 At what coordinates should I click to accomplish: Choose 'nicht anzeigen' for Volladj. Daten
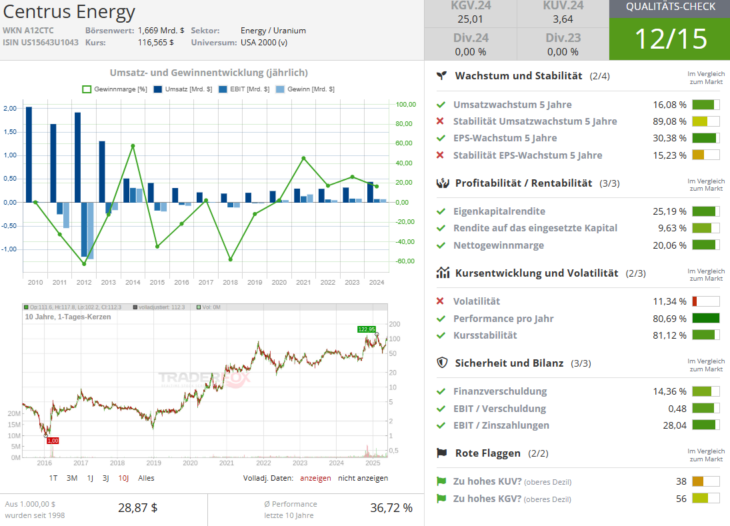coord(363,478)
